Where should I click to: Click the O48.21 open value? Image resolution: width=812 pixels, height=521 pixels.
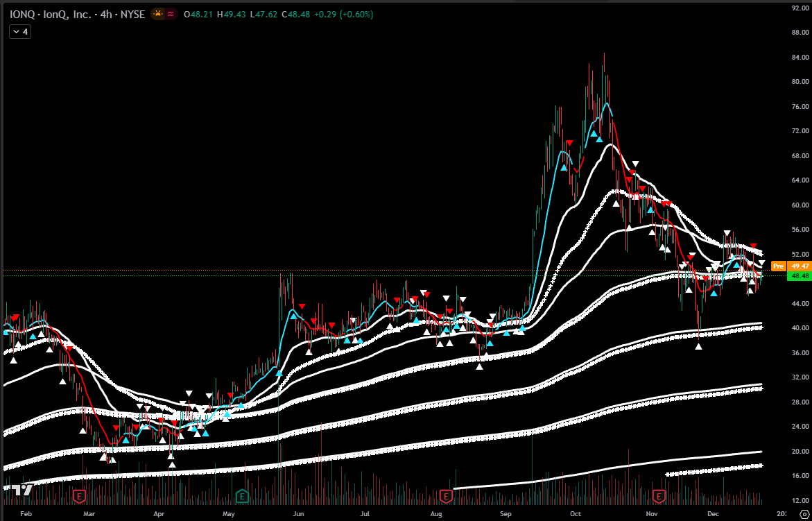pyautogui.click(x=200, y=15)
